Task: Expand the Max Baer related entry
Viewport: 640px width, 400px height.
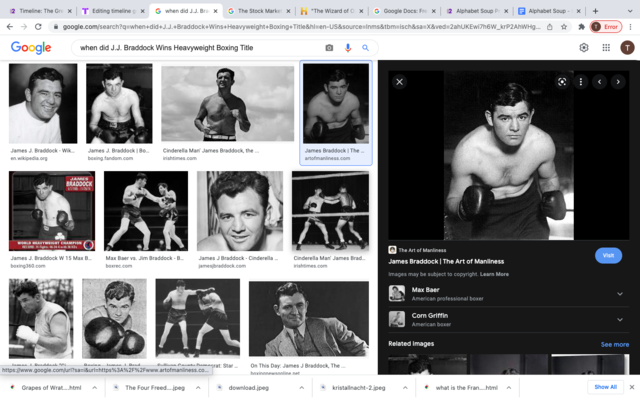Action: click(x=620, y=294)
